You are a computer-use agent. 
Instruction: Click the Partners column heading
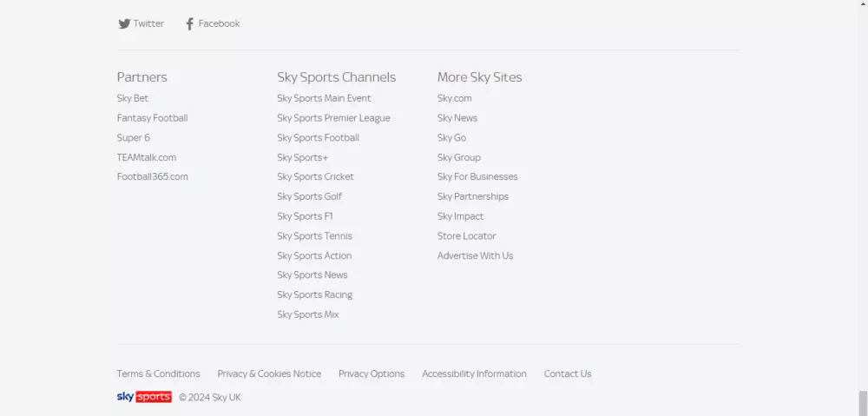[141, 77]
